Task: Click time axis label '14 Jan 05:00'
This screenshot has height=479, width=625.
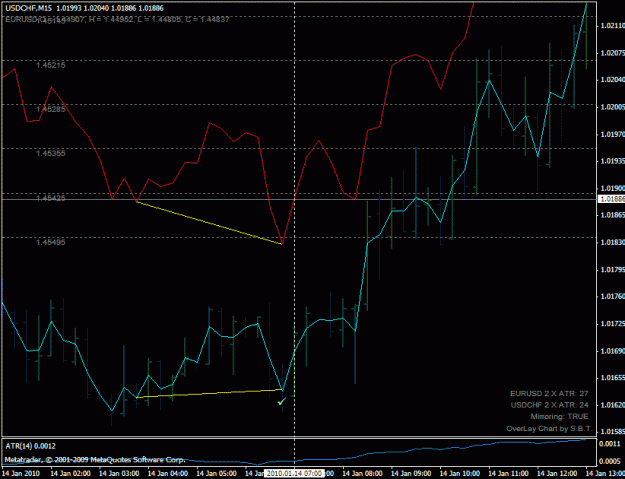Action: (x=216, y=473)
